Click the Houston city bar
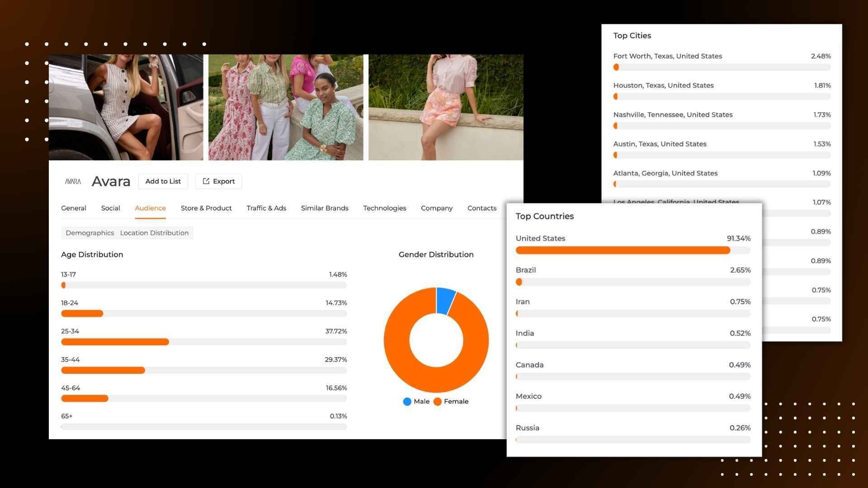This screenshot has height=488, width=868. 722,97
